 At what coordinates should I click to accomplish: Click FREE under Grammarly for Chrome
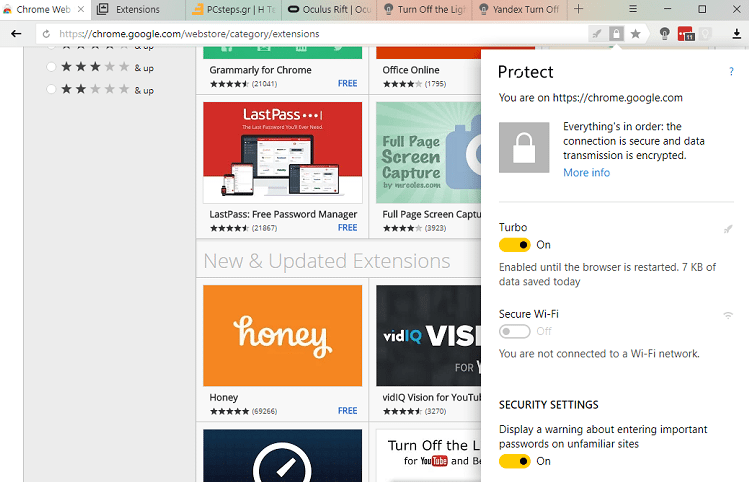(x=347, y=84)
